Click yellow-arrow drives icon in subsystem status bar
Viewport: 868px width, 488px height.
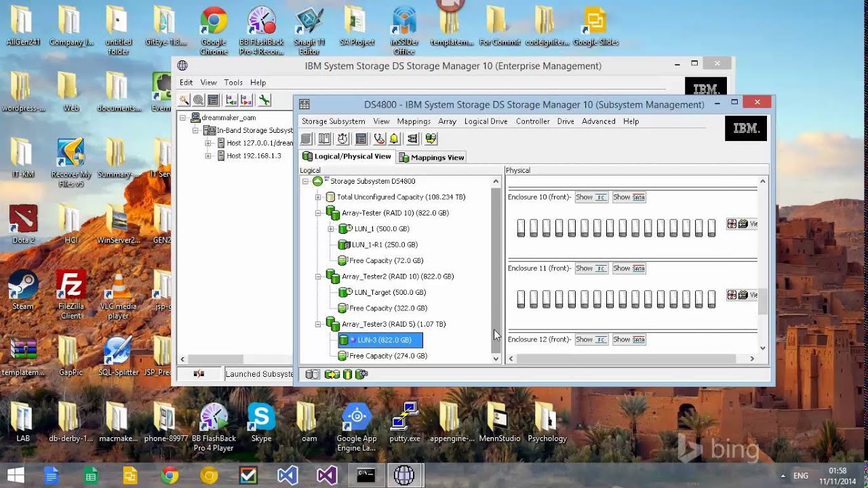(x=332, y=374)
